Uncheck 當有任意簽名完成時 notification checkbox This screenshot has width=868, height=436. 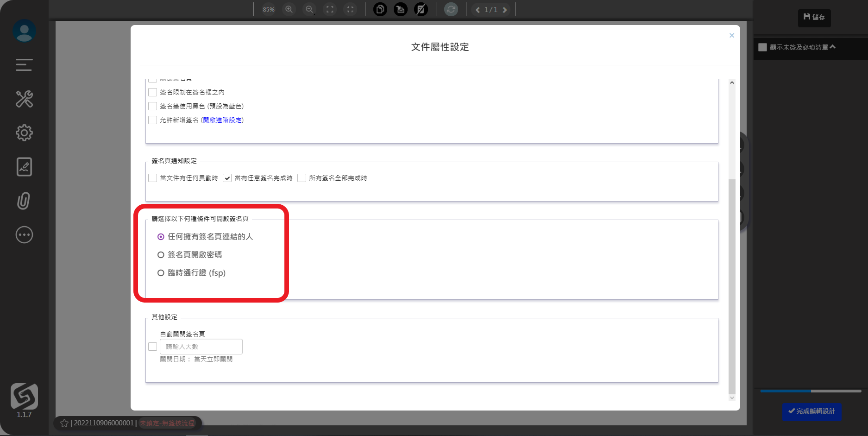227,178
